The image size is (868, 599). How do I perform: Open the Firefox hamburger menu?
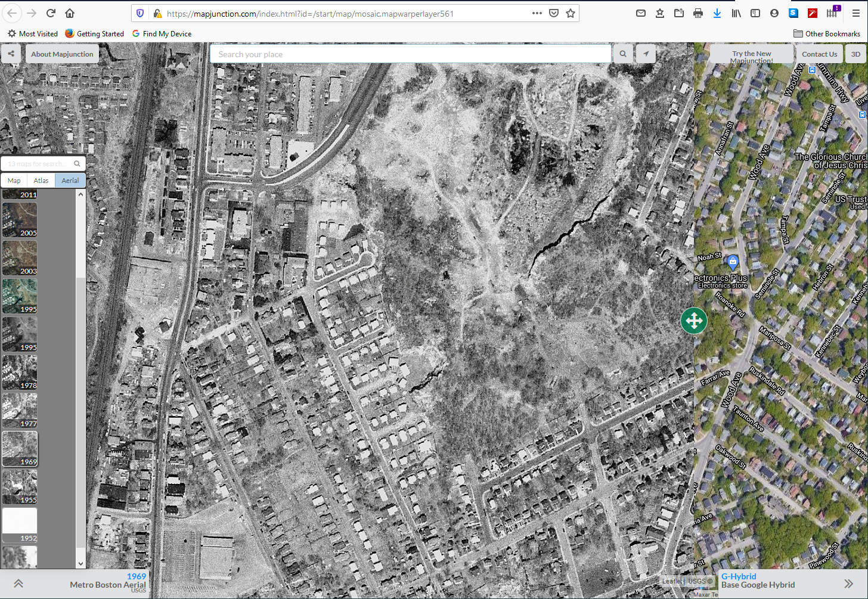tap(855, 13)
